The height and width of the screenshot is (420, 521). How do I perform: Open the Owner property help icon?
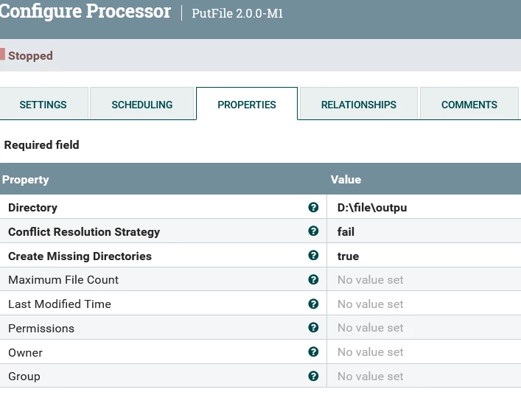click(313, 352)
